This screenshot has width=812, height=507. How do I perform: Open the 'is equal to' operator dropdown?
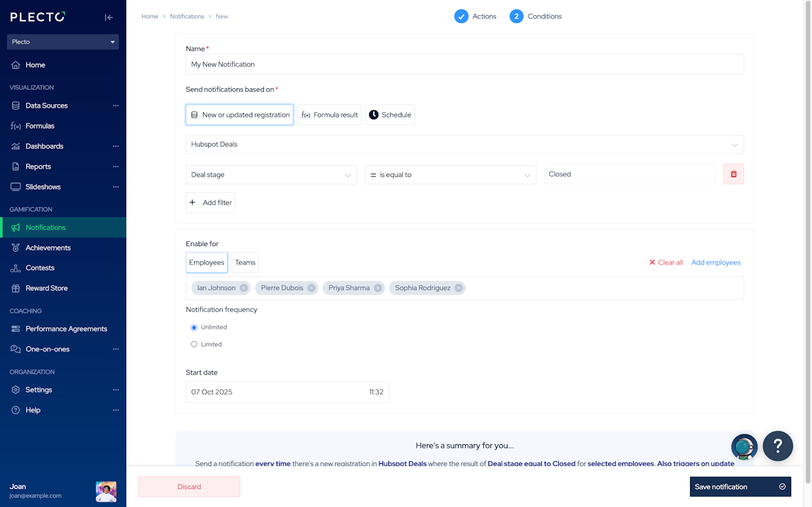pos(450,174)
